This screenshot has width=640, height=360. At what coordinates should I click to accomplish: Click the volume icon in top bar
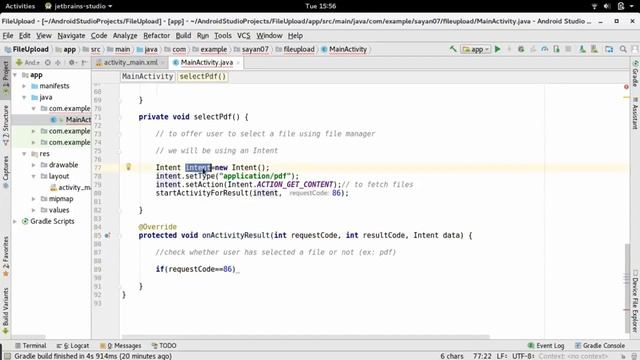[x=607, y=6]
